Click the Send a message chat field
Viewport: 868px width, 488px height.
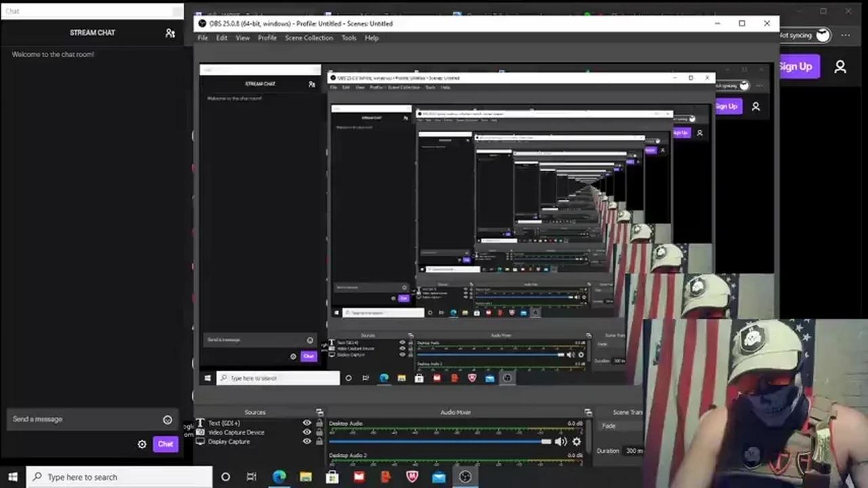(81, 419)
